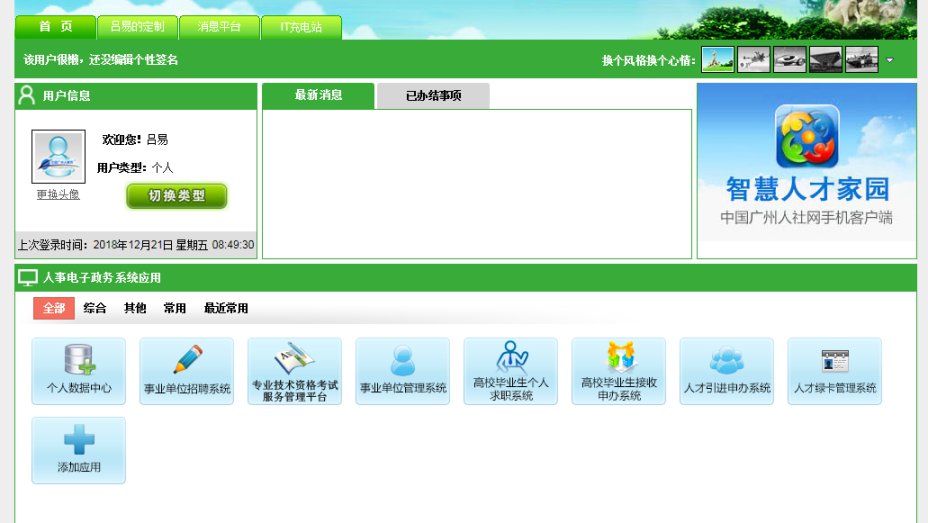Choose the last theme style thumbnail

(862, 60)
